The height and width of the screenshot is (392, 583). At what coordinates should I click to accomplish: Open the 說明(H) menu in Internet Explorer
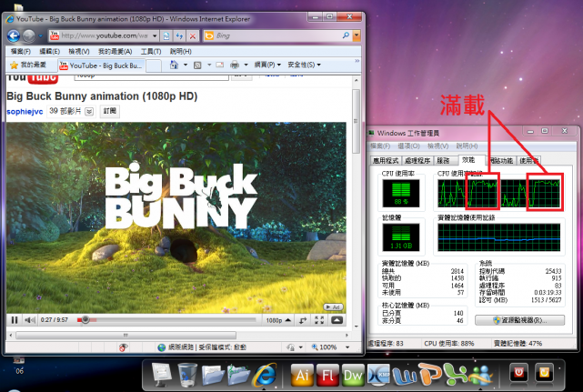(180, 51)
